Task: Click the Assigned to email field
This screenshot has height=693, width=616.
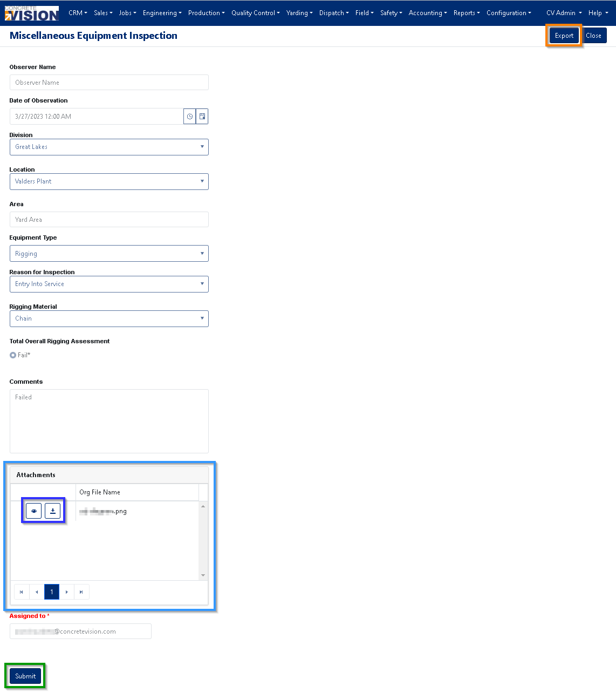Action: tap(80, 631)
